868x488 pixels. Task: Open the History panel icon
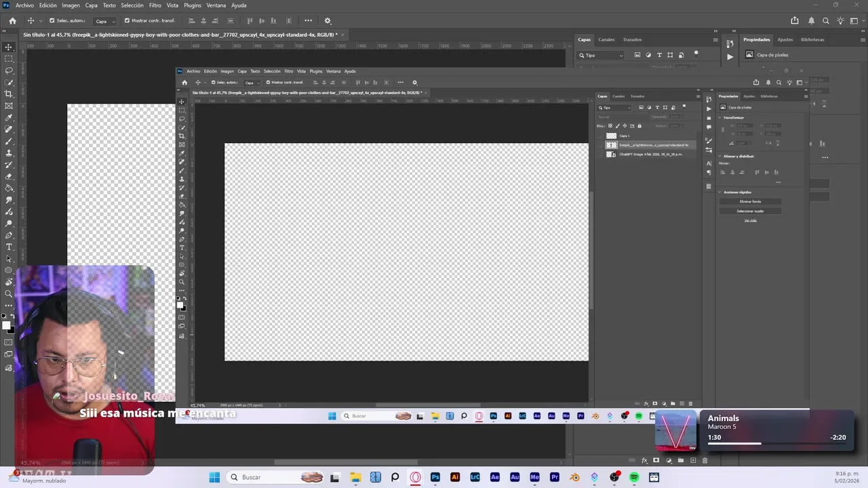pos(730,45)
